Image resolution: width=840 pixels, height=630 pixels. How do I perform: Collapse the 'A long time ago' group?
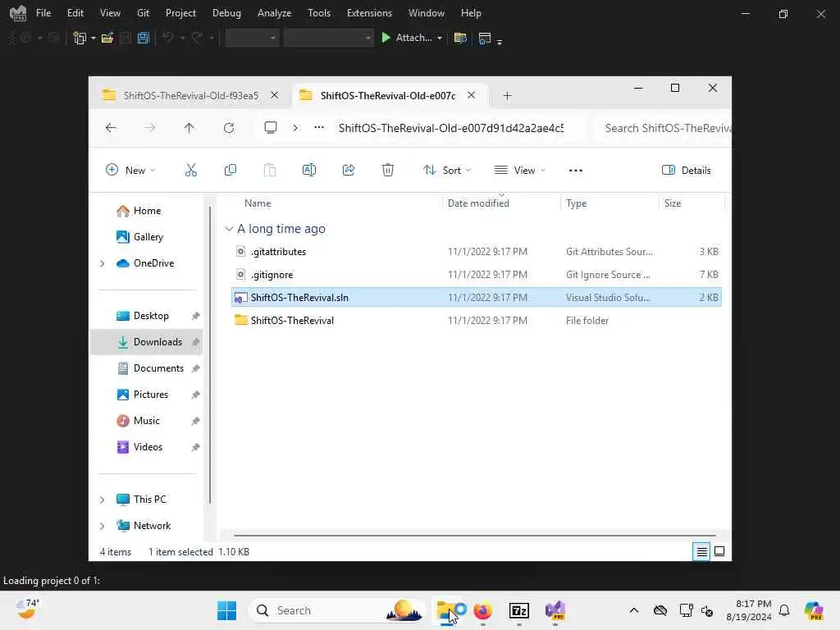tap(229, 229)
